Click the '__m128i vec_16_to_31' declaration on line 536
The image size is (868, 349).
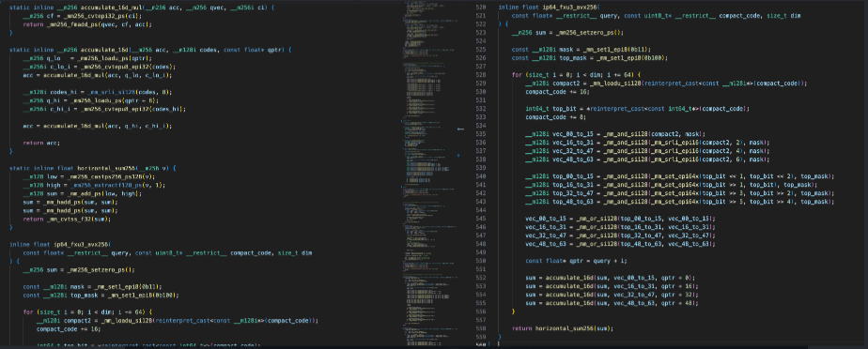(647, 143)
